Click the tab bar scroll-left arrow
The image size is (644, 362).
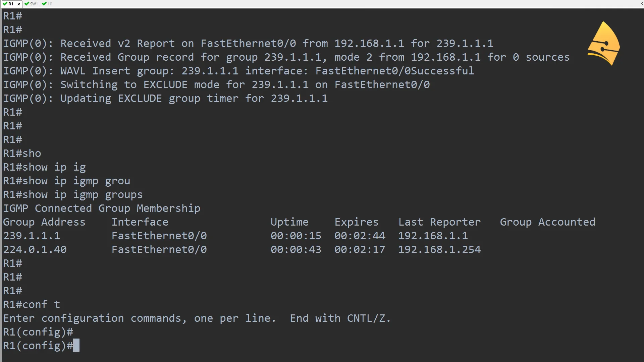(642, 4)
